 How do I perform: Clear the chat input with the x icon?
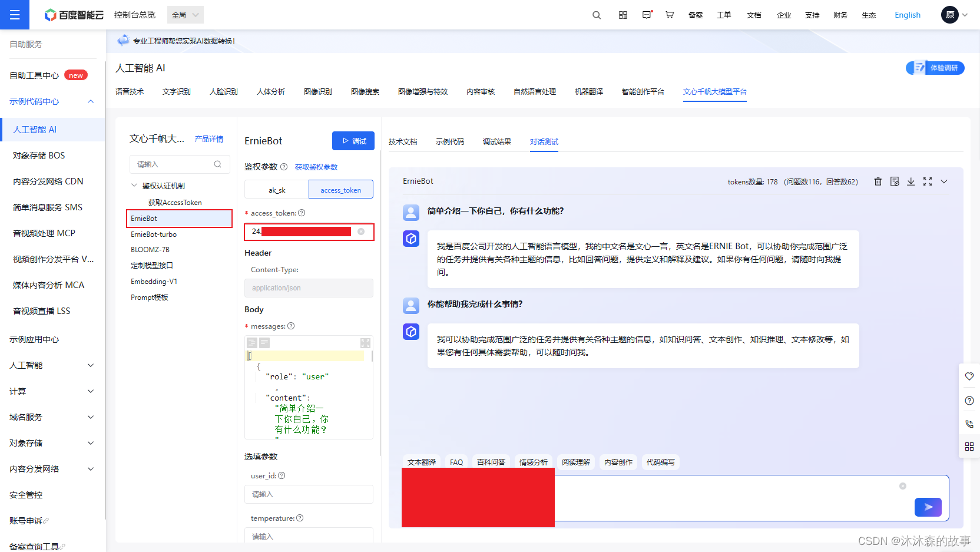(902, 486)
